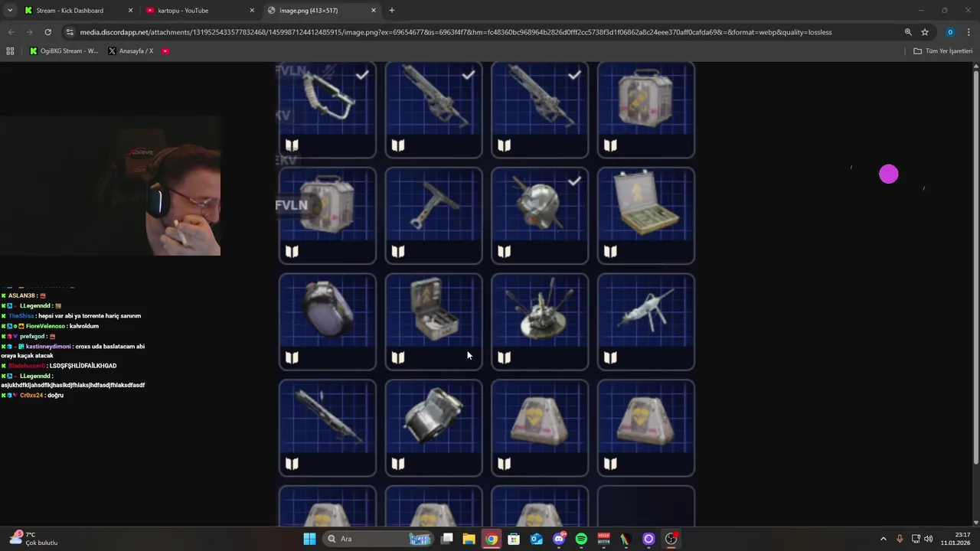The width and height of the screenshot is (980, 551).
Task: Open the volume tray icon
Action: point(929,539)
